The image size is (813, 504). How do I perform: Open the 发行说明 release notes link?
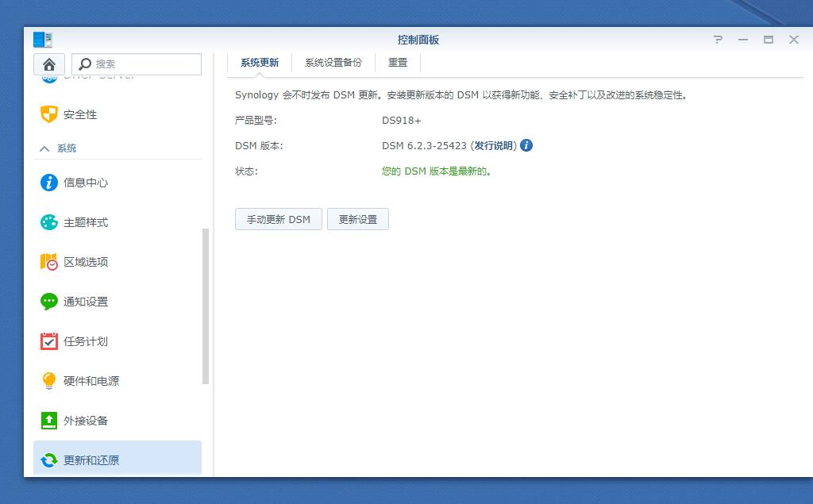tap(494, 146)
